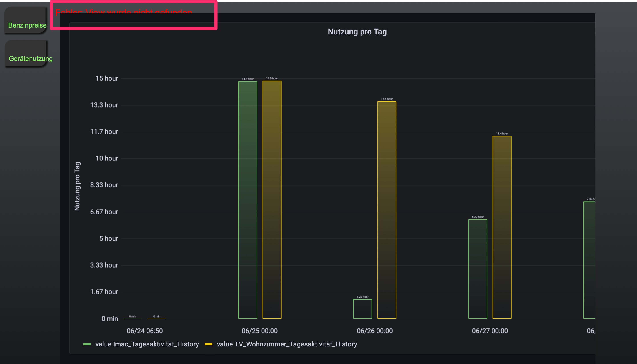
Task: Toggle Imac_Tagesaktivität_History series in legend
Action: [x=147, y=344]
